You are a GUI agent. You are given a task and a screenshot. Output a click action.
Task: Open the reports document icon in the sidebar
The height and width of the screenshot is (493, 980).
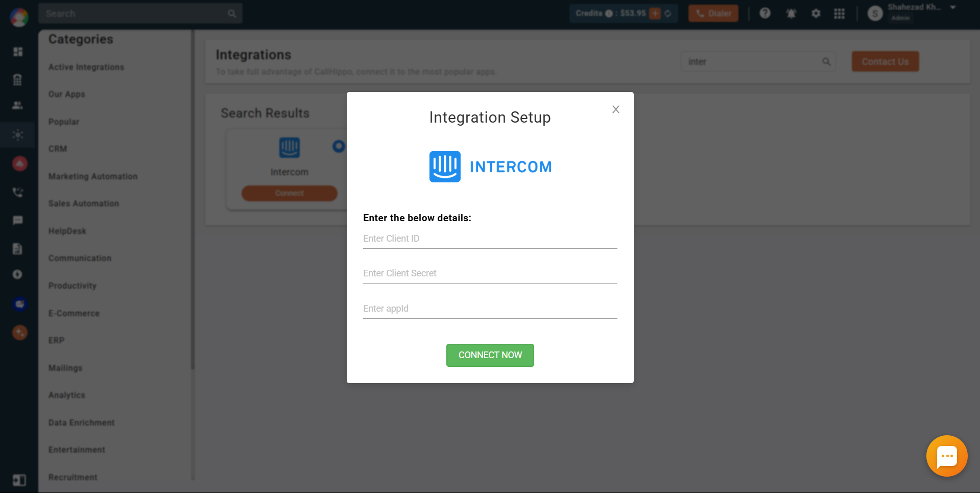pos(18,249)
